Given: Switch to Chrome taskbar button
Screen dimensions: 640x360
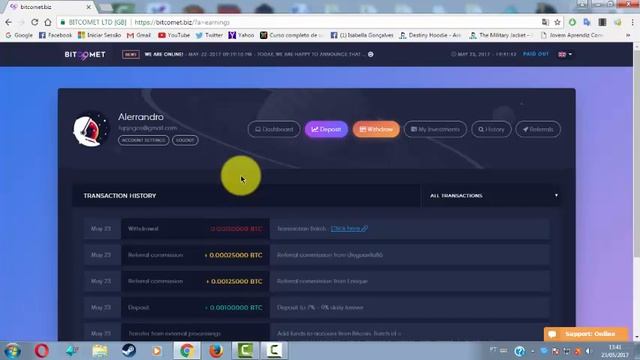Looking at the screenshot, I should 187,351.
